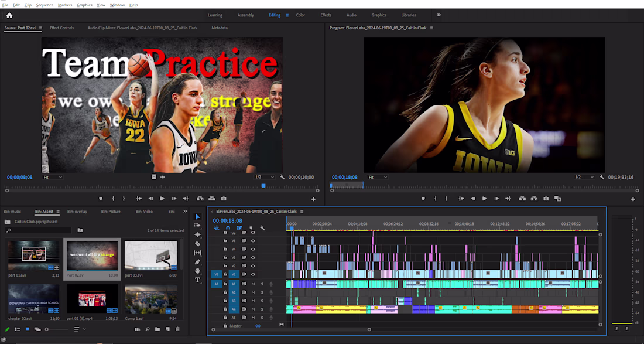Open the Home screen icon

pos(9,15)
